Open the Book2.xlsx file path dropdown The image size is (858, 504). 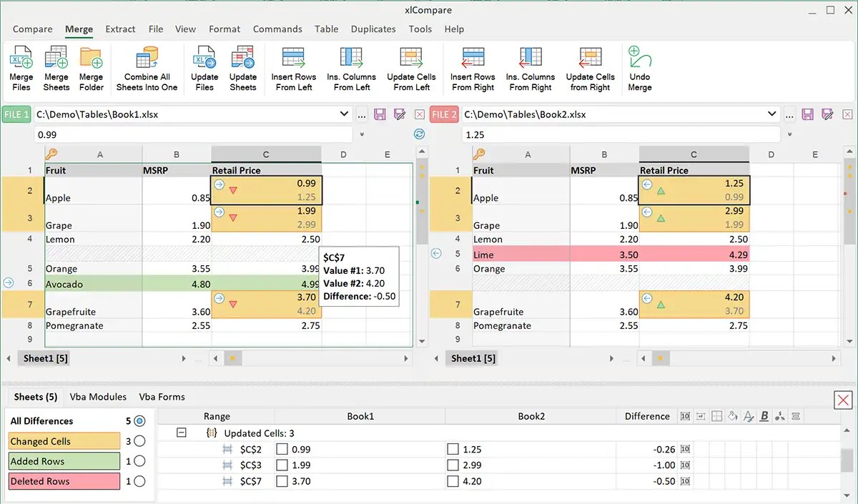coord(771,114)
